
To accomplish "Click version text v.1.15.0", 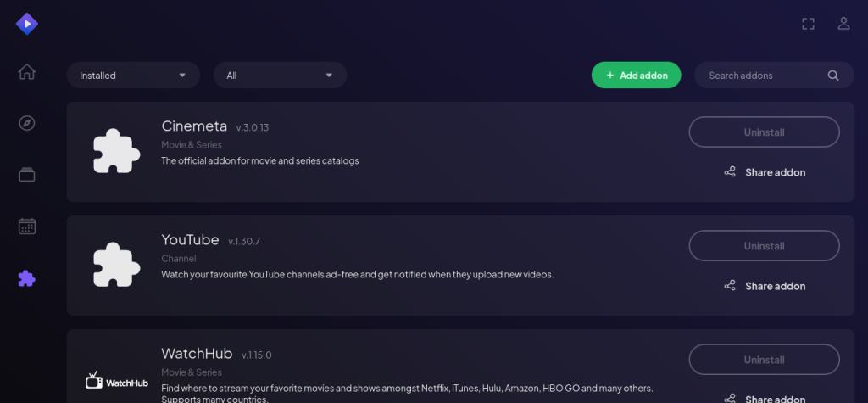I will pos(257,355).
